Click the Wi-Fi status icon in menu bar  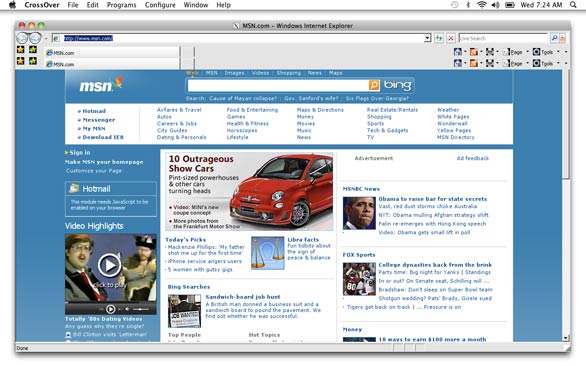tap(482, 5)
